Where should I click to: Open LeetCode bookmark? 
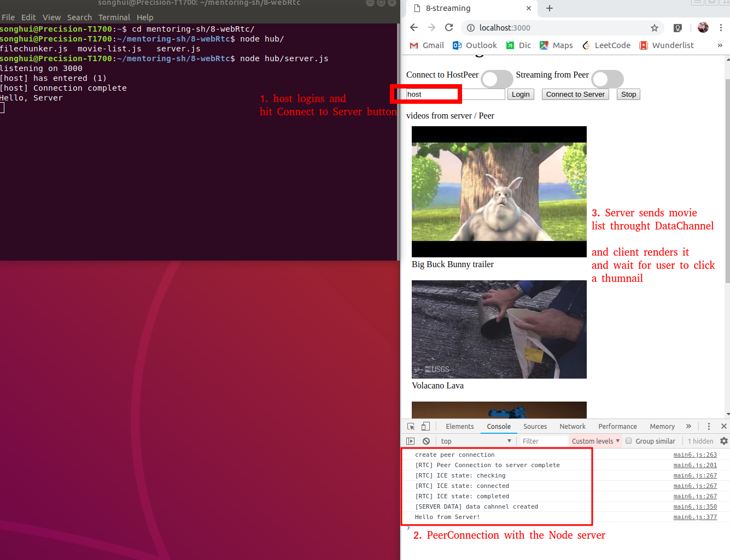tap(606, 45)
